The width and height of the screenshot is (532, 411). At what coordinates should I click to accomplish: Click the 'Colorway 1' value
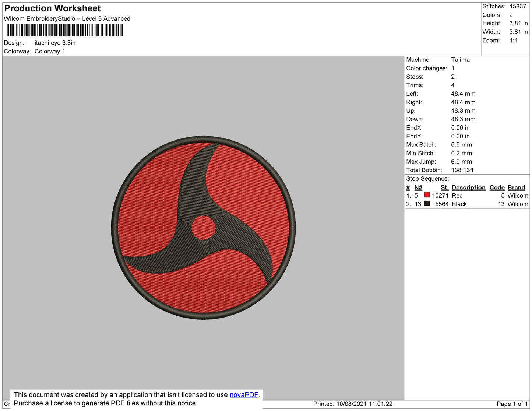(50, 52)
